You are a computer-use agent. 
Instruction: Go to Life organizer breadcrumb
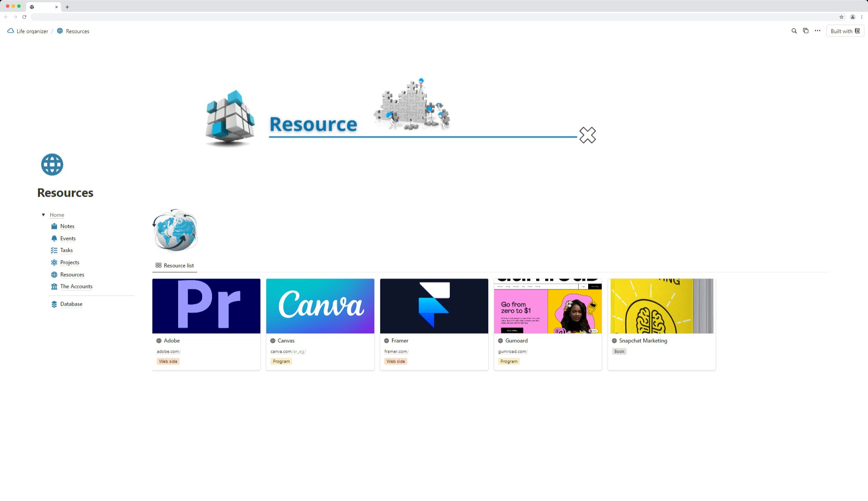click(32, 31)
